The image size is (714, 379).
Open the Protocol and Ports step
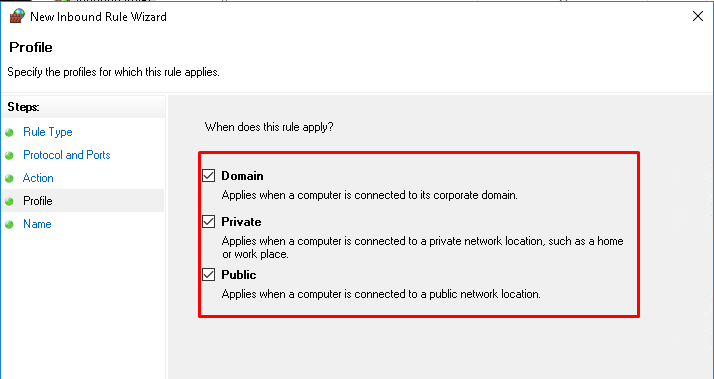(x=66, y=155)
